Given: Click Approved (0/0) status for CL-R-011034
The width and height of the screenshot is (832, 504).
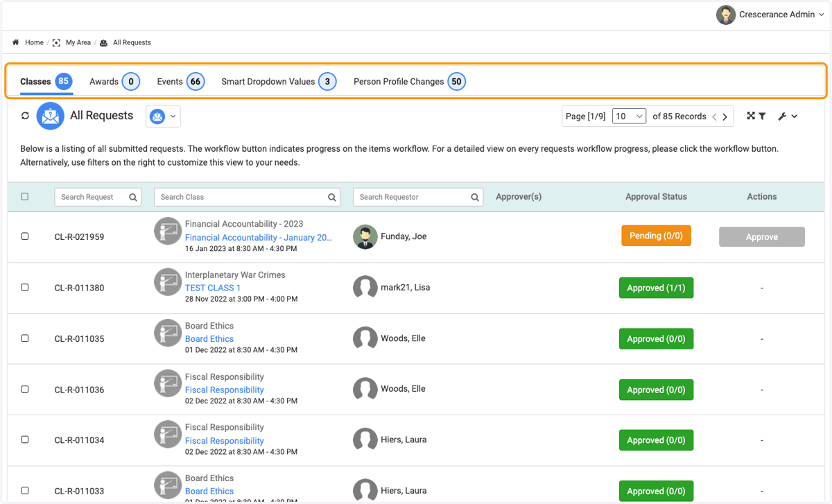Looking at the screenshot, I should point(656,440).
